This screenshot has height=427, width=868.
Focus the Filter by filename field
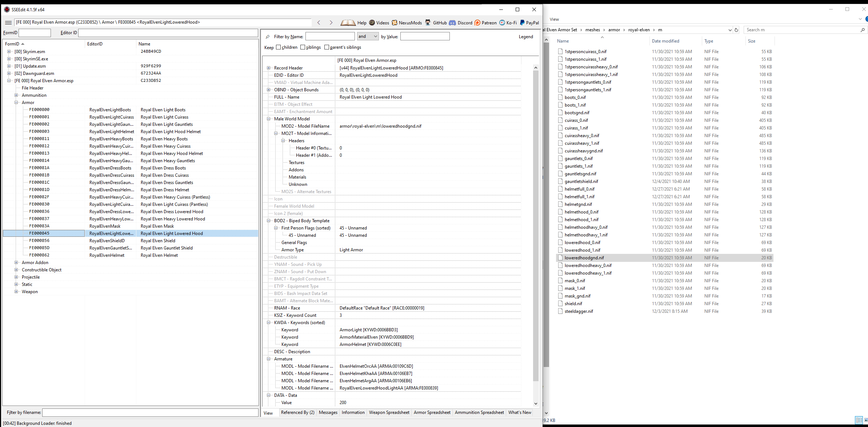[x=150, y=412]
